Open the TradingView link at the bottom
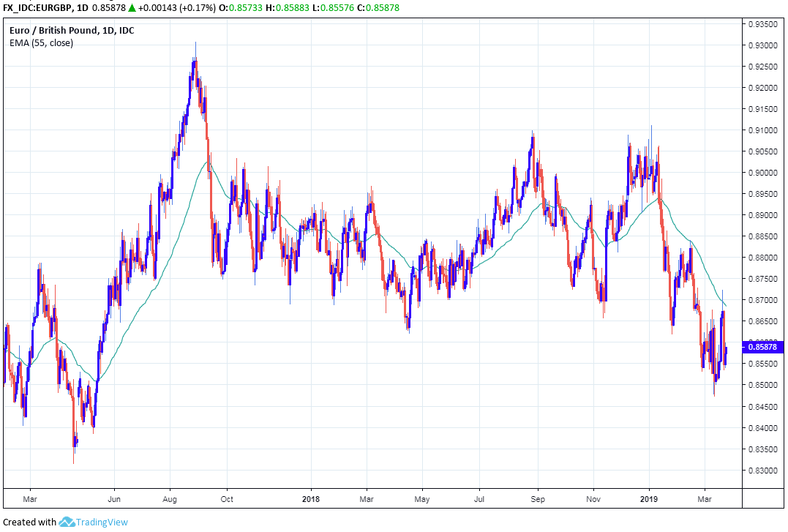Viewport: 788px width, 532px height. tap(102, 522)
